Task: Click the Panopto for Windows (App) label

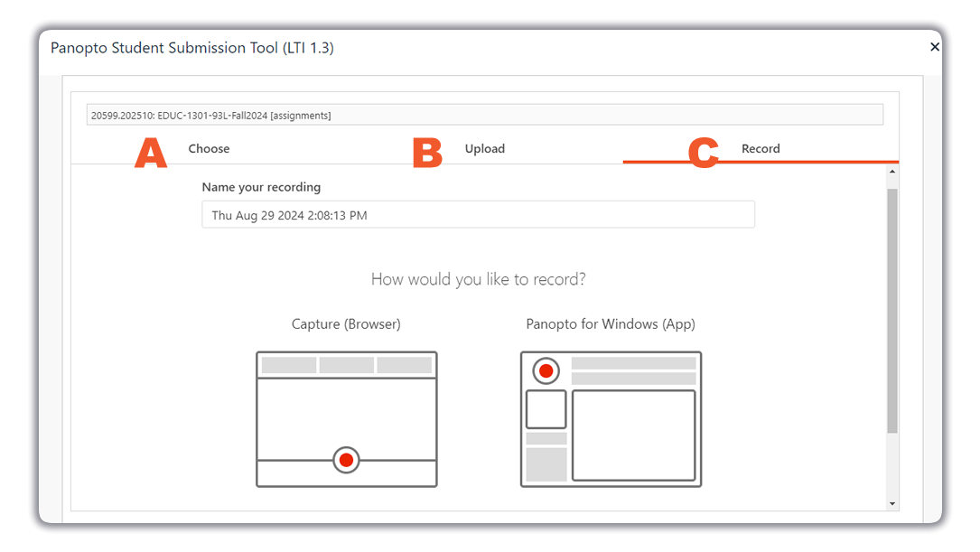Action: pos(611,323)
